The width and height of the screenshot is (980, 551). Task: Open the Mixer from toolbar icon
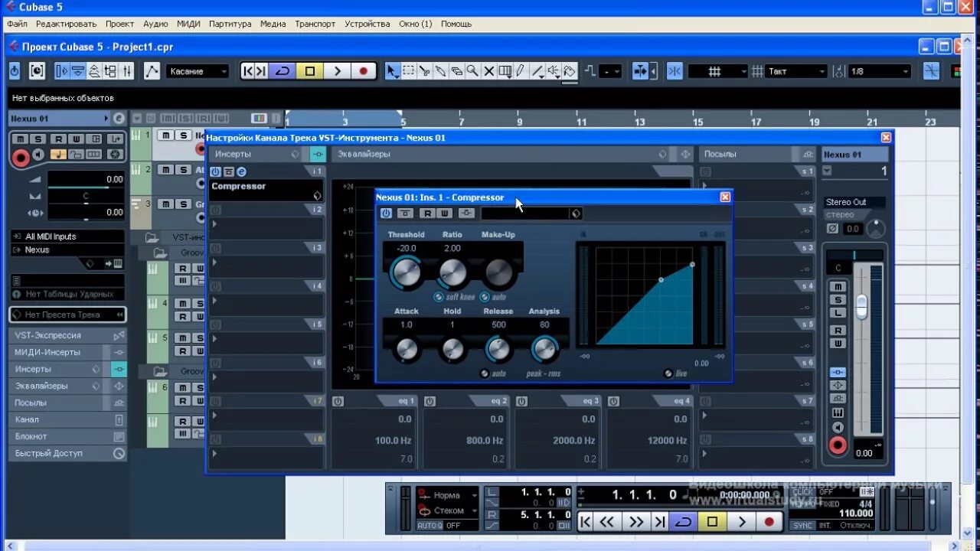(x=127, y=71)
